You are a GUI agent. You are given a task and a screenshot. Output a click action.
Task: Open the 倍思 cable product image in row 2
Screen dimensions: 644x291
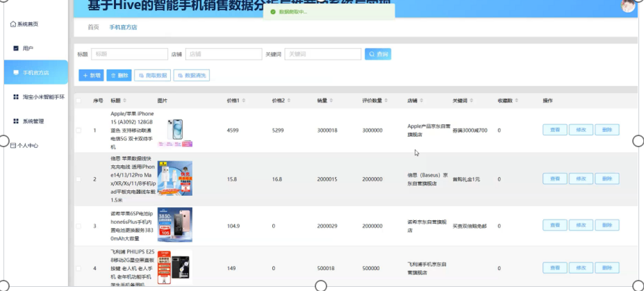(x=175, y=178)
